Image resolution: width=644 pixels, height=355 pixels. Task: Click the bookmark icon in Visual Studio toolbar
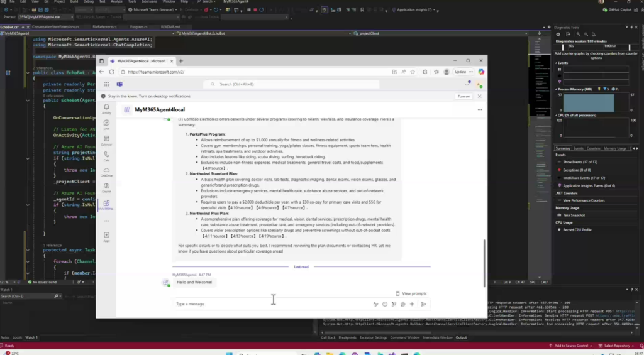tap(362, 9)
